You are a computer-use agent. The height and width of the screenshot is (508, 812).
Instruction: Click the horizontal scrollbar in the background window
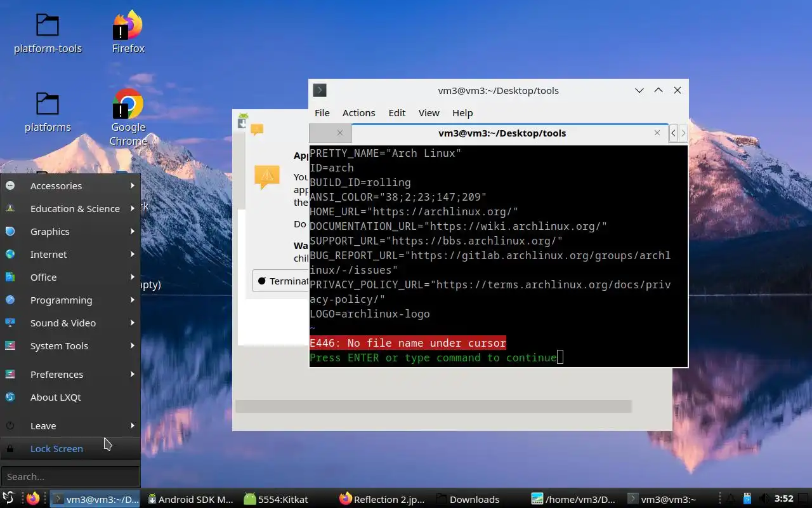pos(433,406)
